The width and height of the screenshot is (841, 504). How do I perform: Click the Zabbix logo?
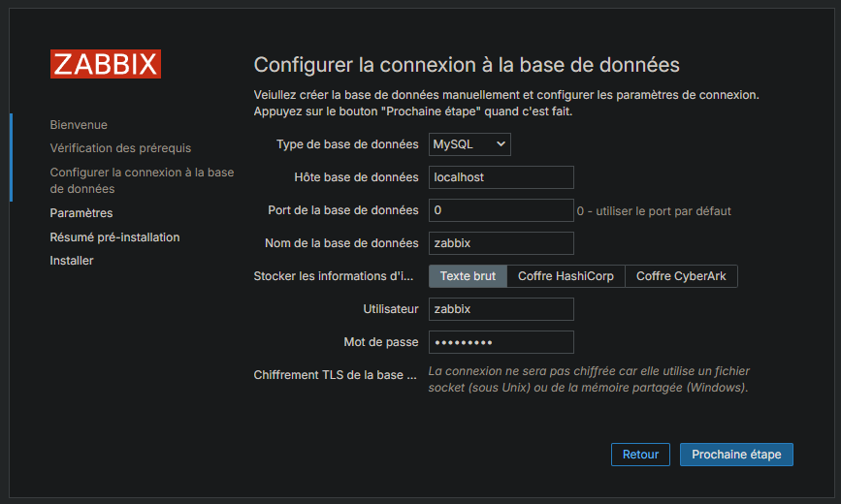coord(105,64)
